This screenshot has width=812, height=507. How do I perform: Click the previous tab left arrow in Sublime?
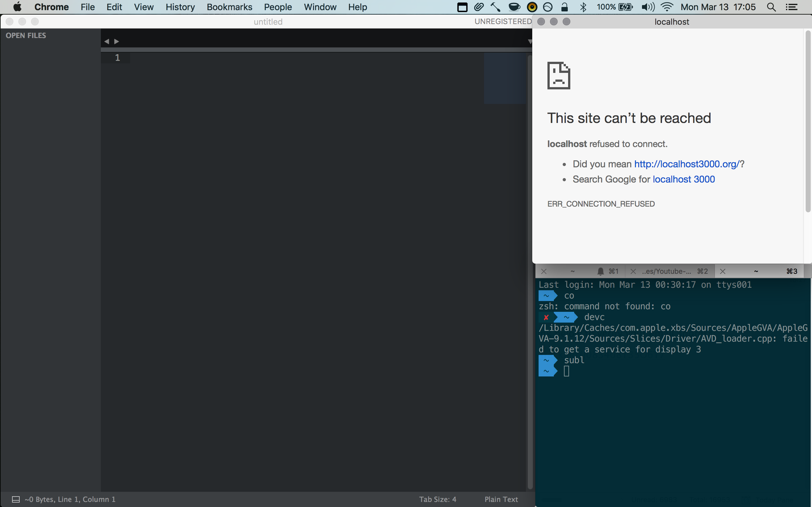107,41
